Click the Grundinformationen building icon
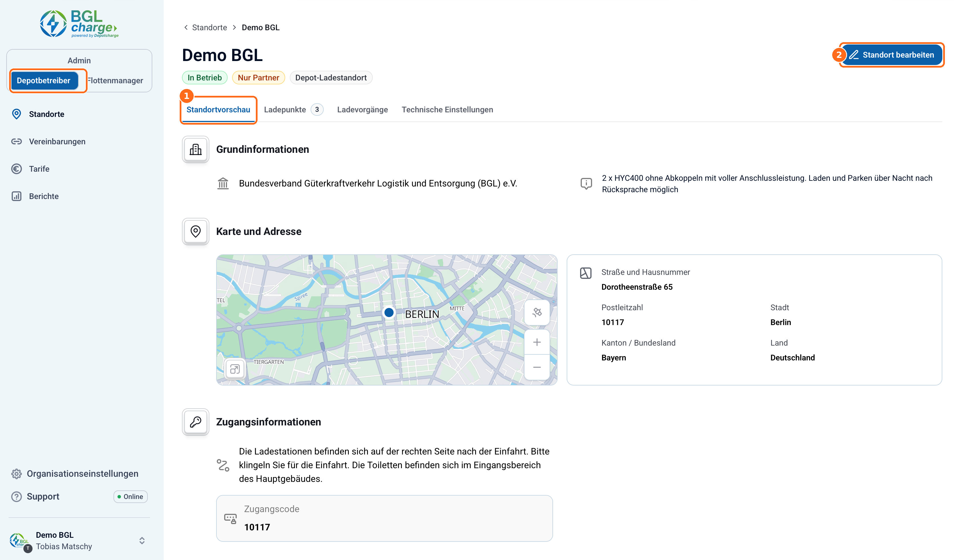The image size is (960, 560). 195,149
